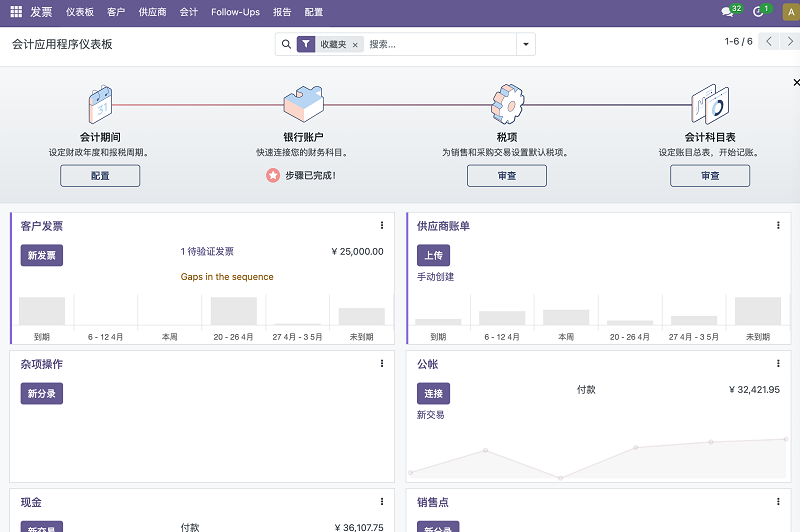The width and height of the screenshot is (800, 532).
Task: Open 销售点 card kebab menu
Action: 778,502
